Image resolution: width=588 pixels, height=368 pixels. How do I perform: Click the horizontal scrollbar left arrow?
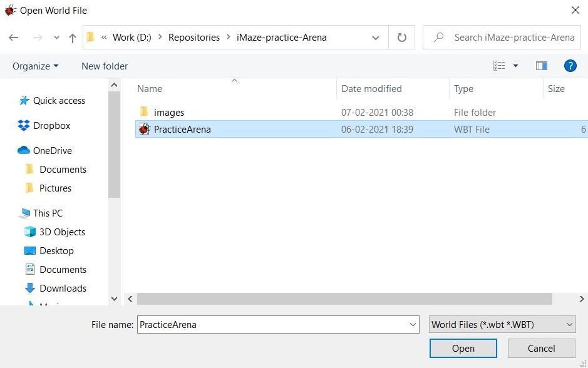(x=130, y=299)
